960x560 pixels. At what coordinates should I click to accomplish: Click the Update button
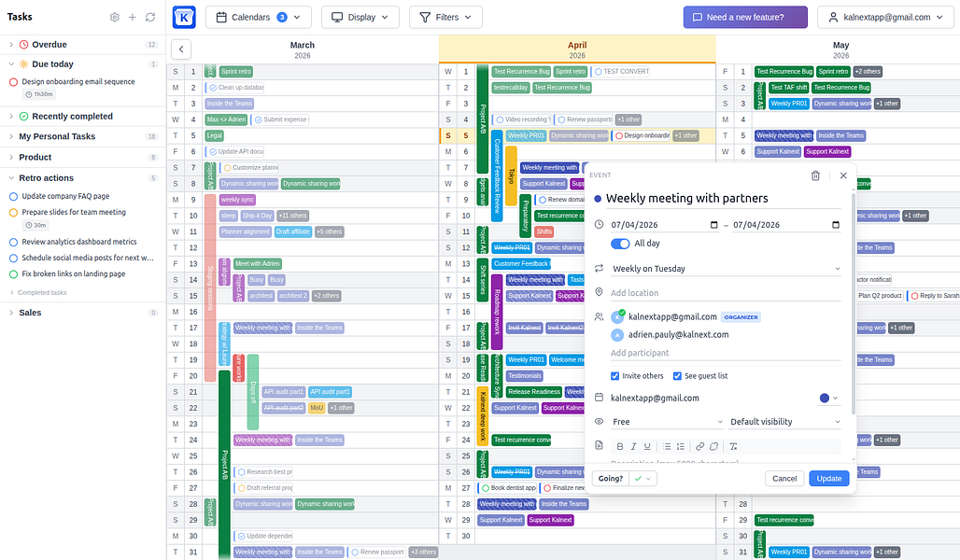coord(829,479)
